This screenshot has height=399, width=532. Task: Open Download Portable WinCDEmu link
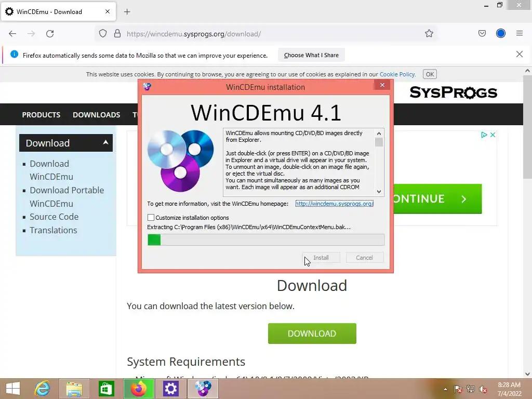pyautogui.click(x=67, y=197)
